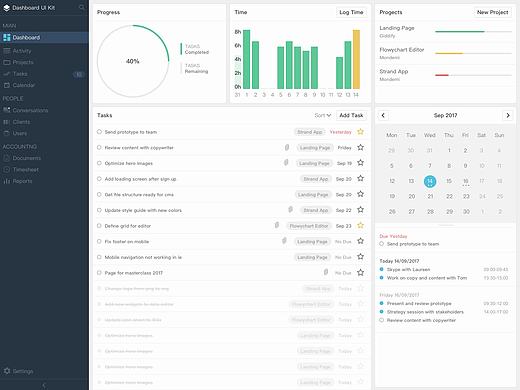Screen dimensions: 520x390
Task: Open attachment on 'Page for masterclass 2017'
Action: point(326,272)
